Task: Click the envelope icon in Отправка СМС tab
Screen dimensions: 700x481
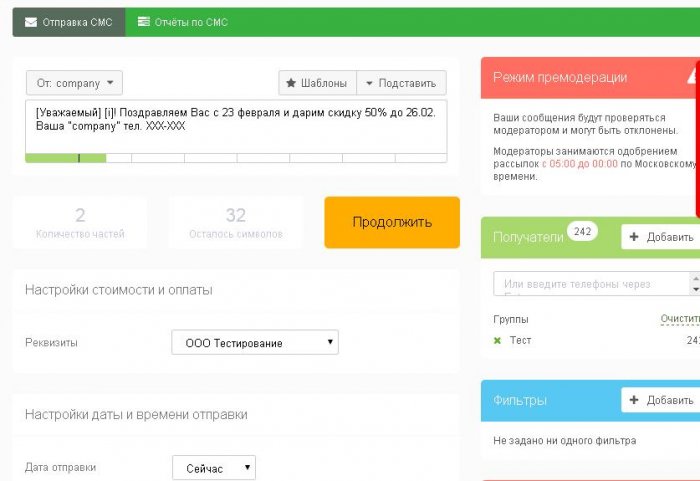Action: (31, 21)
